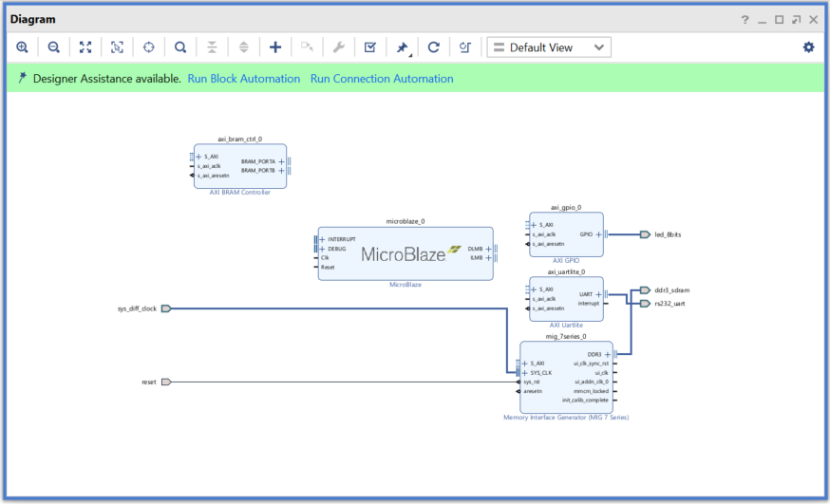Expand DDR3 interface on mig_7series_0

[x=608, y=354]
